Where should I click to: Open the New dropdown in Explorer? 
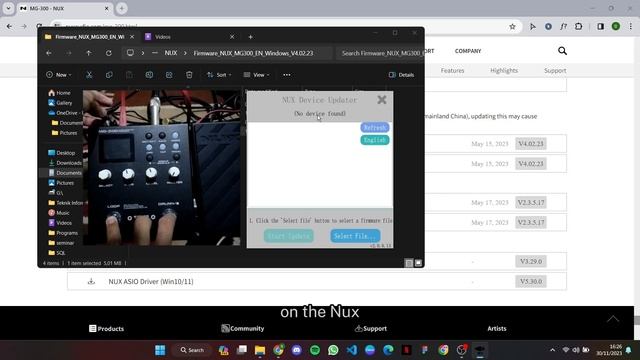coord(59,75)
